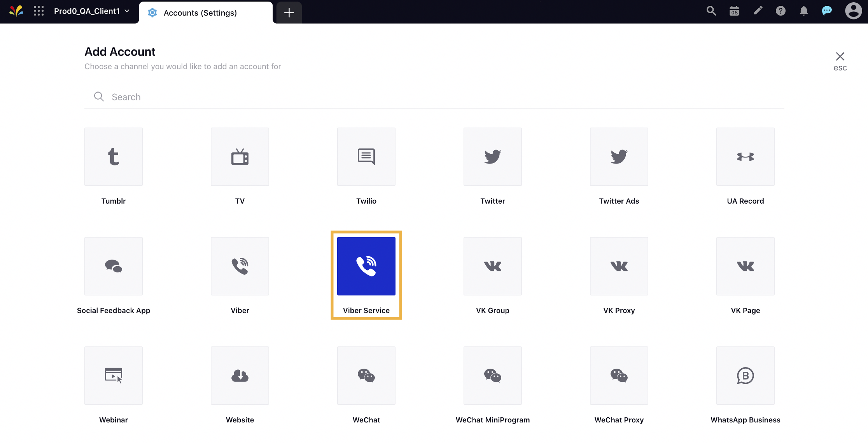Open the app launcher grid icon
Viewport: 868px width, 443px height.
click(38, 11)
